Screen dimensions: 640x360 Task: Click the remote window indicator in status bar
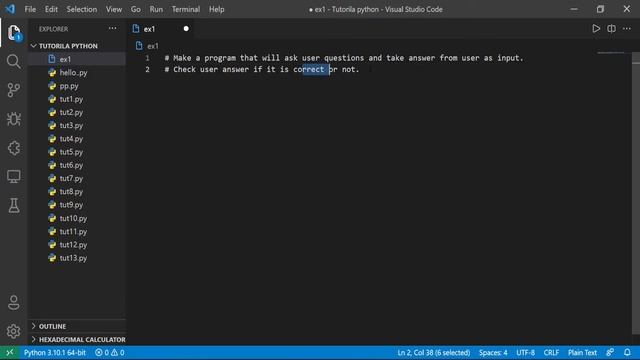[9, 353]
